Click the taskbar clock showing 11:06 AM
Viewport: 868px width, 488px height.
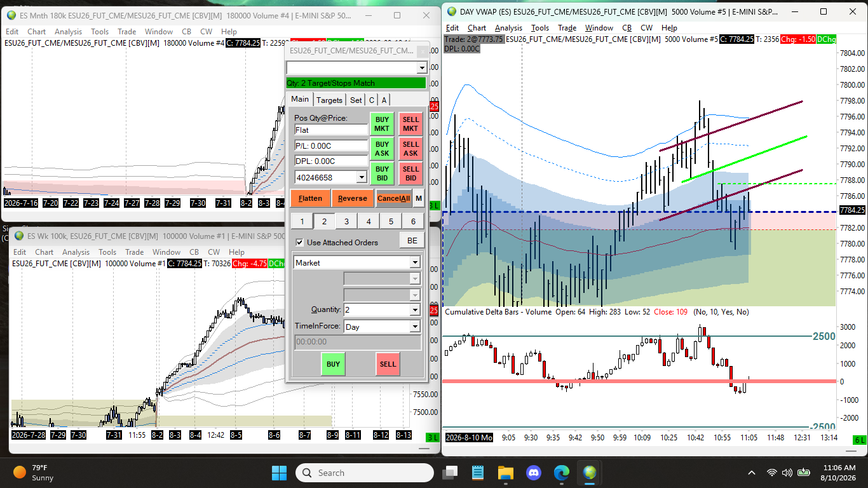coord(838,473)
